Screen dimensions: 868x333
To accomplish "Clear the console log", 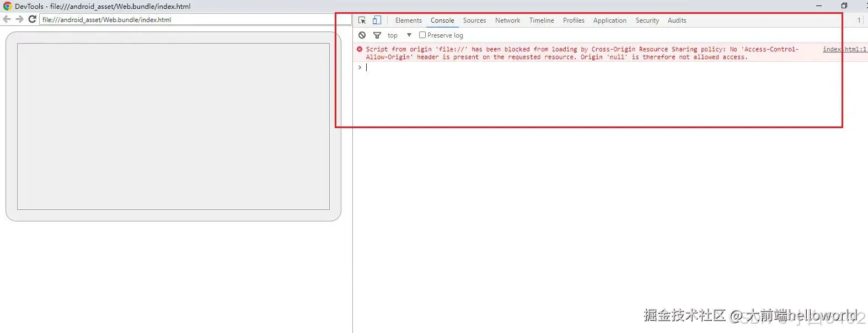I will click(362, 35).
